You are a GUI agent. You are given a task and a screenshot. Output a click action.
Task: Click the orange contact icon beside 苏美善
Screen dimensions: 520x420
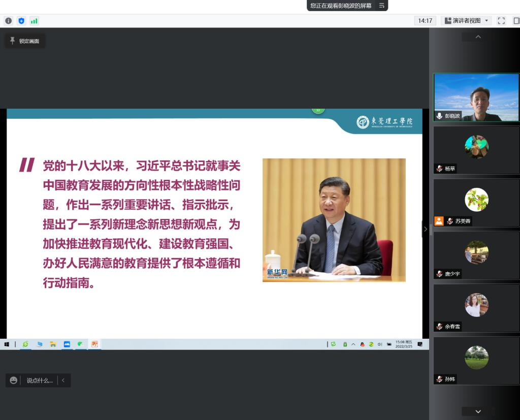[x=439, y=221]
